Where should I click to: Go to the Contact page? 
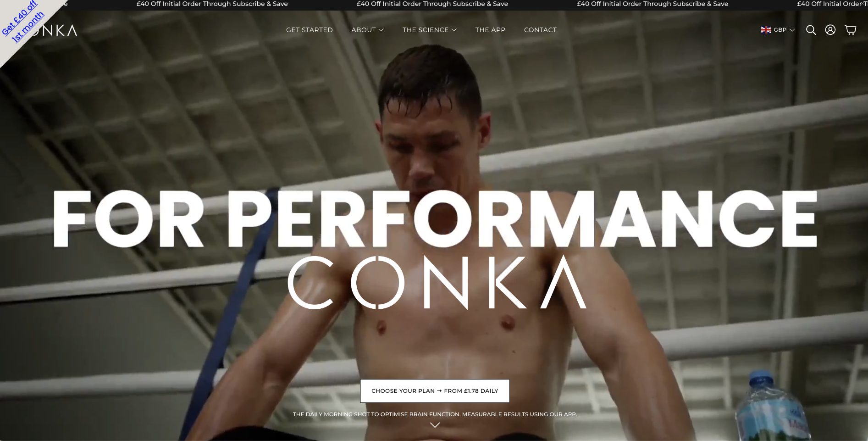tap(540, 30)
